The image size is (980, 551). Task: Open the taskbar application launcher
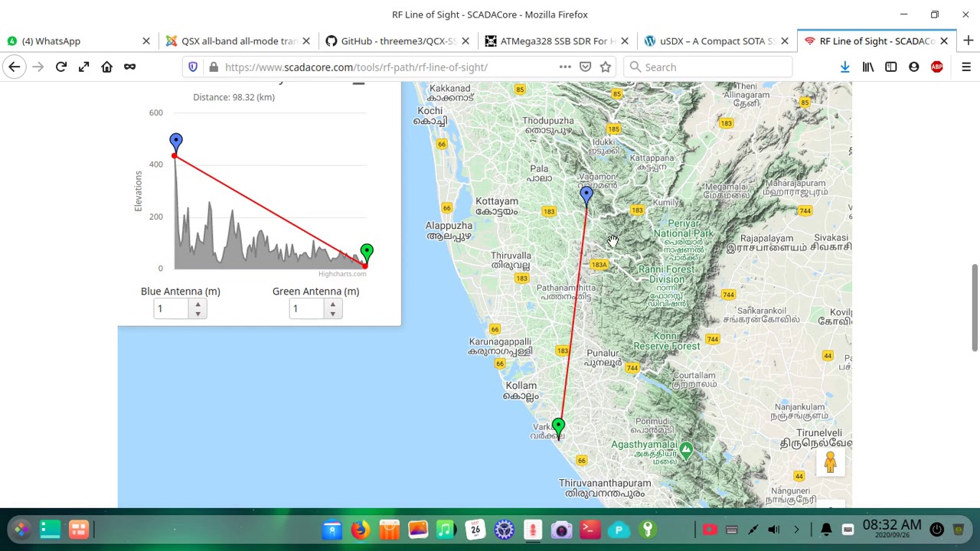[21, 529]
